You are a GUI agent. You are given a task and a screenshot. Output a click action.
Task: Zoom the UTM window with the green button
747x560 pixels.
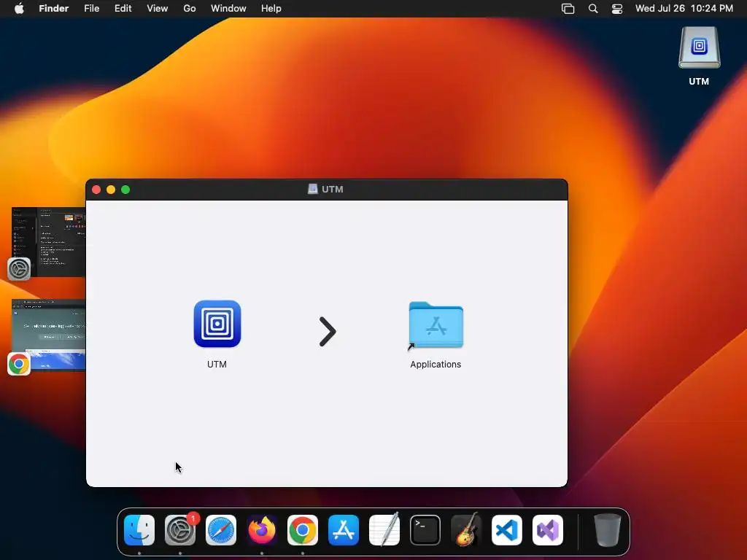125,190
